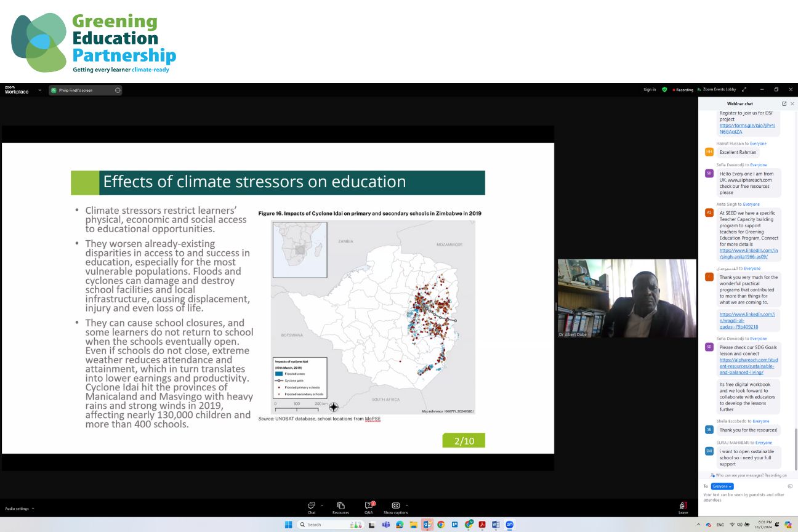Screen dimensions: 798x532
Task: Expand caption options chevron
Action: tap(407, 506)
